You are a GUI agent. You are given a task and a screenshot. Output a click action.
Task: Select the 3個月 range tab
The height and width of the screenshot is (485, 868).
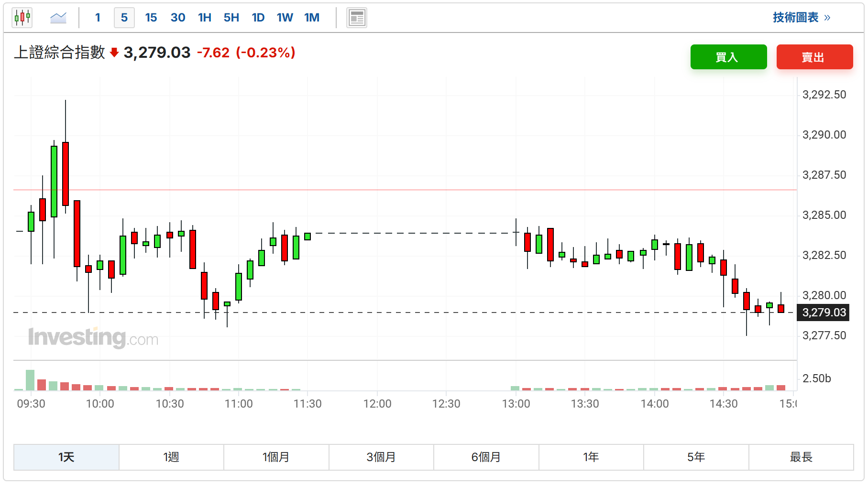(x=381, y=457)
